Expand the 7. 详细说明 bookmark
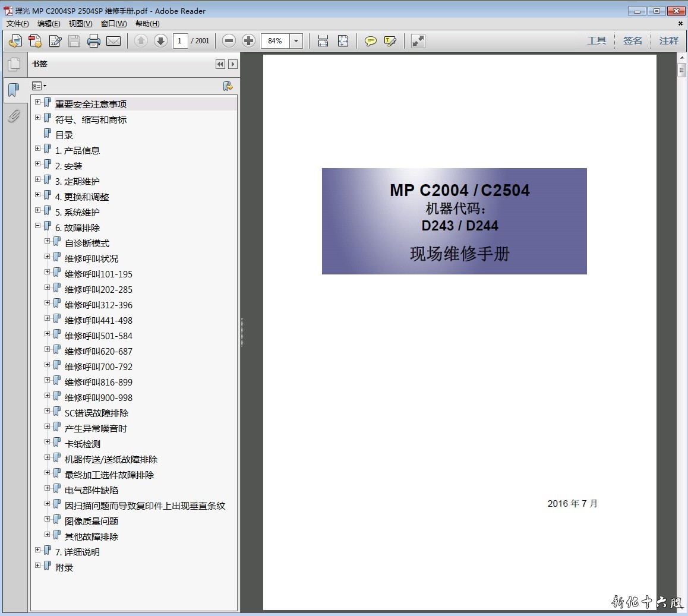 38,550
